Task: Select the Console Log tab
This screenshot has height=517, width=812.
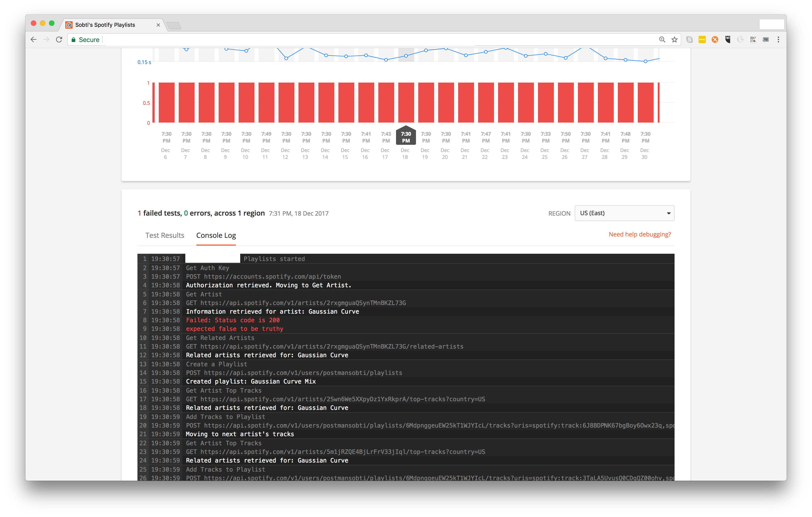Action: (216, 236)
